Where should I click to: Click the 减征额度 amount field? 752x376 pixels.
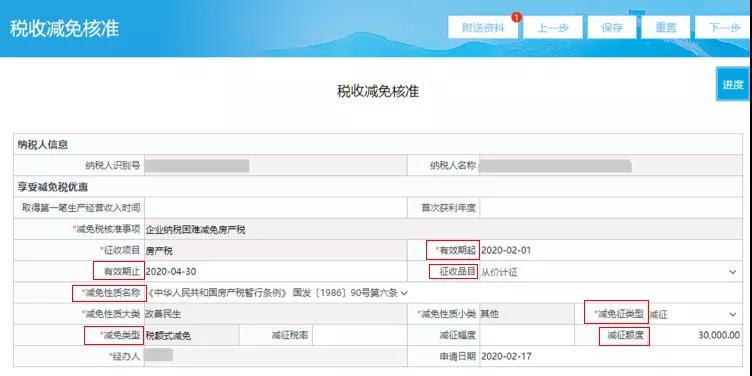click(x=696, y=335)
